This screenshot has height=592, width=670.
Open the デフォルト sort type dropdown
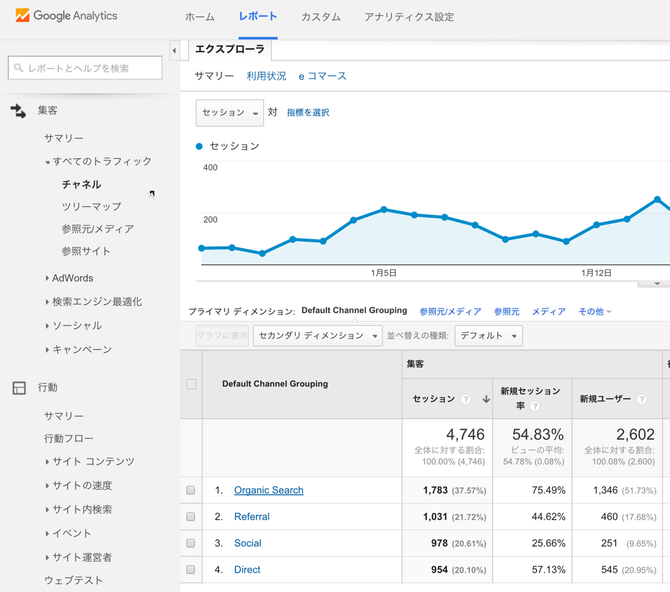[488, 336]
